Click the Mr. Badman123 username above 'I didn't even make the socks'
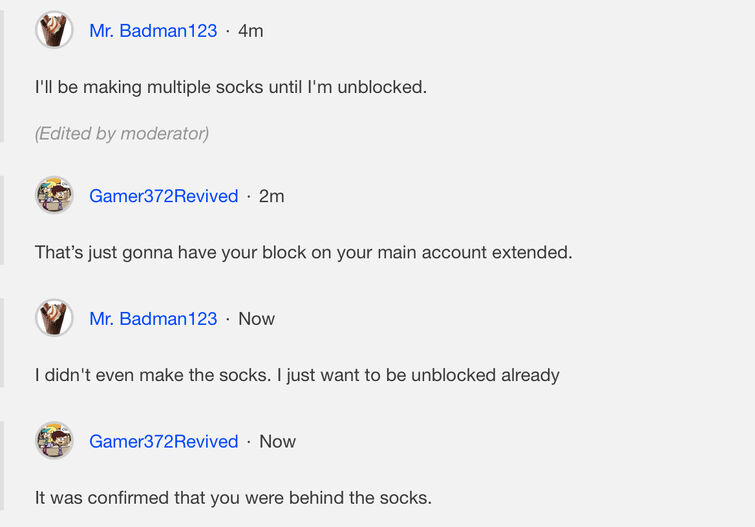This screenshot has height=527, width=755. (x=153, y=319)
